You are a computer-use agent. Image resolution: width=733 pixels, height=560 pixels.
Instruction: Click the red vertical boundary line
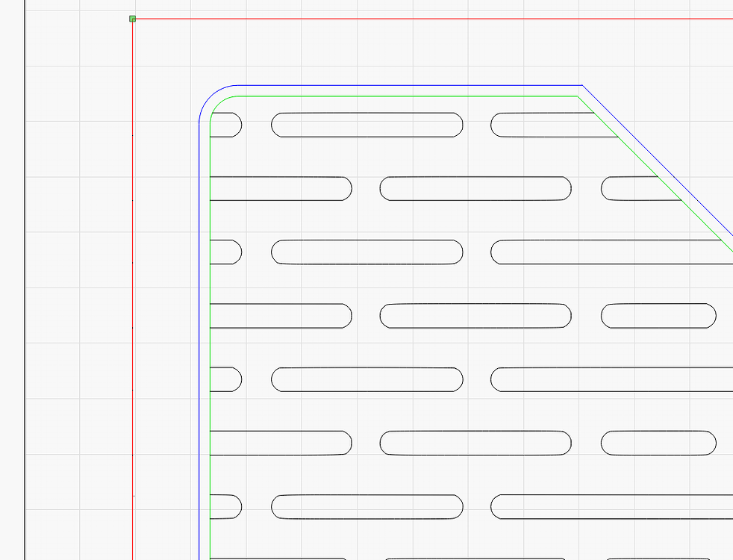133,299
